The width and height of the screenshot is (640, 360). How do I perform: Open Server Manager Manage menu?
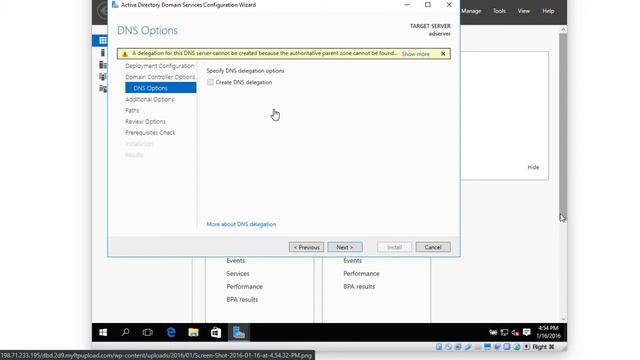471,11
